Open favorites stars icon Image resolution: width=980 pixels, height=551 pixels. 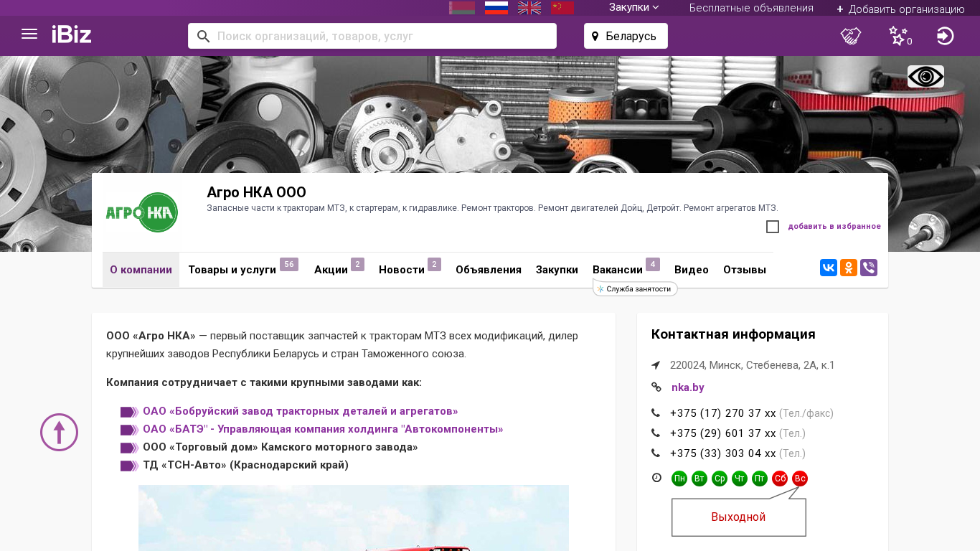pyautogui.click(x=899, y=36)
